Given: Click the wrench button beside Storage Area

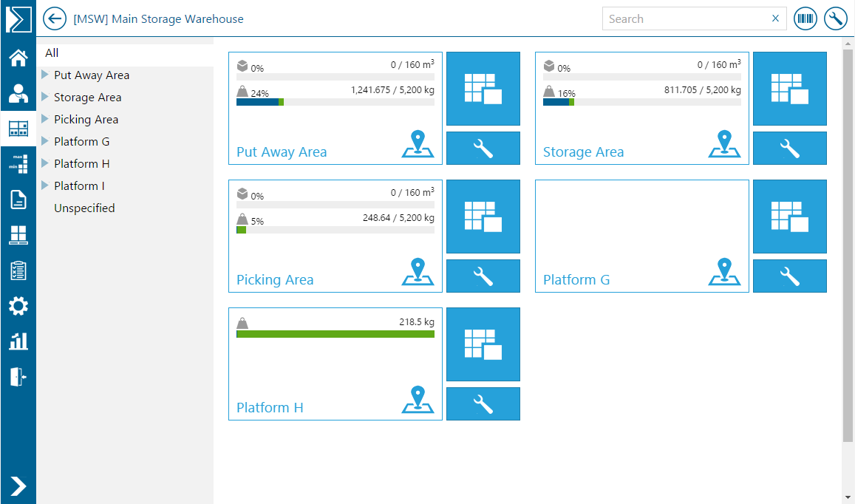Looking at the screenshot, I should pos(789,149).
